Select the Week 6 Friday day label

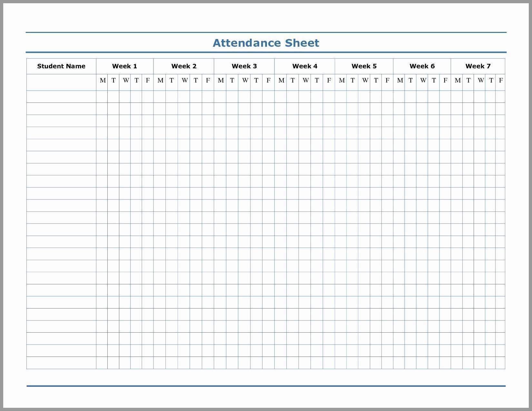click(x=445, y=81)
